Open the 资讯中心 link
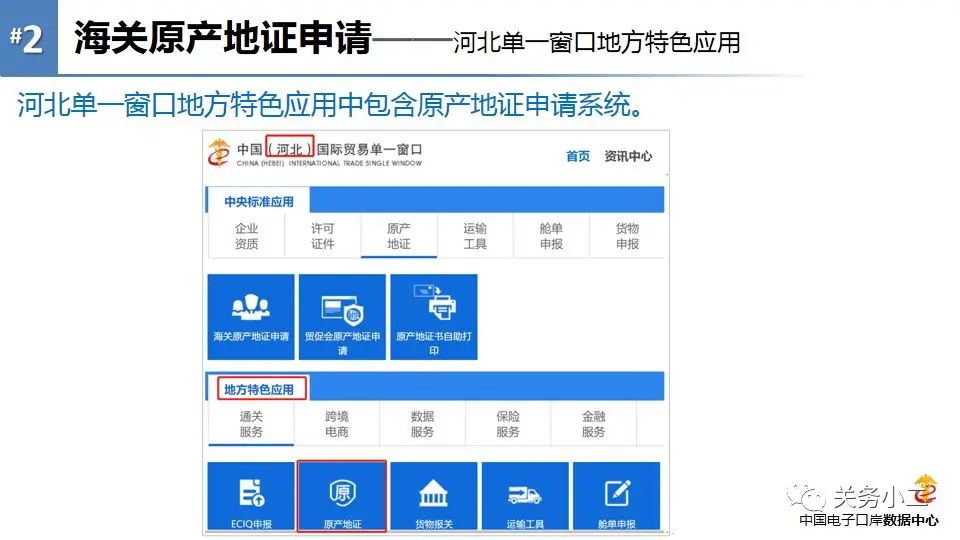960x540 pixels. (628, 156)
